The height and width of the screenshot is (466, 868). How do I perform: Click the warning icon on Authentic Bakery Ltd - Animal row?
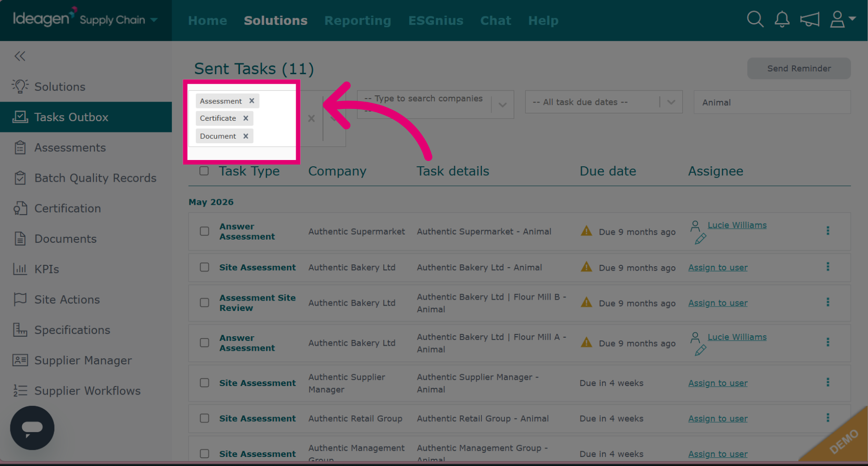point(586,267)
